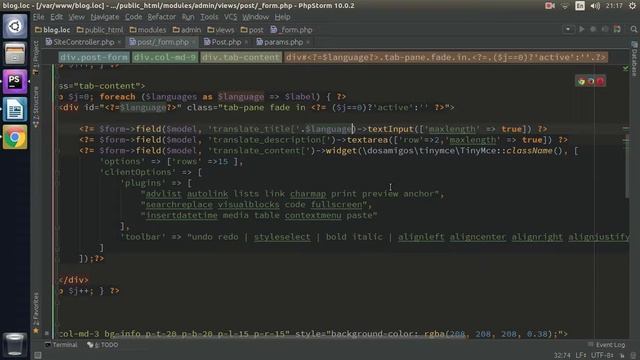Click the inspection status checkmark in editor corner
Image resolution: width=640 pixels, height=360 pixels.
tap(625, 69)
